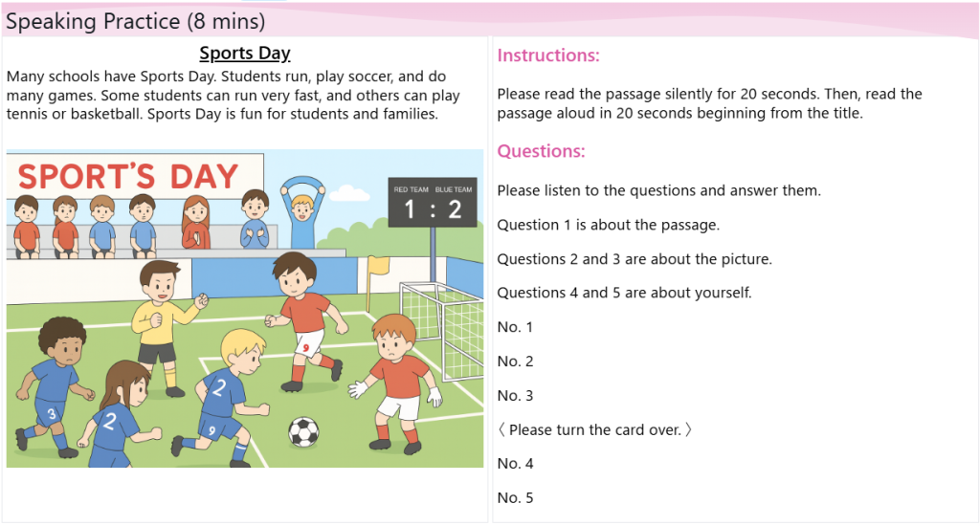Click the 'Please listen to the questions' sentence
Image resolution: width=980 pixels, height=526 pixels.
tap(658, 190)
